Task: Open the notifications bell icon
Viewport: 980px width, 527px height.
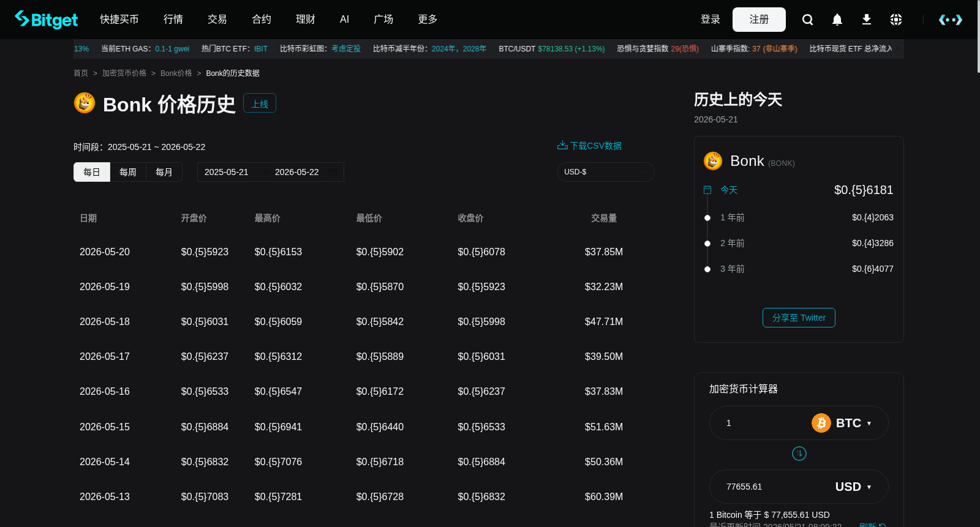Action: coord(837,20)
